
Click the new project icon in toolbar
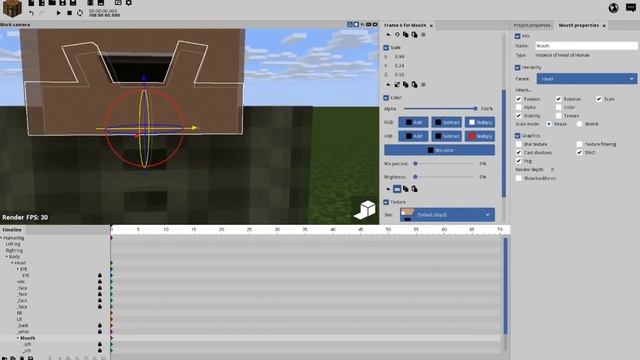pos(31,3)
